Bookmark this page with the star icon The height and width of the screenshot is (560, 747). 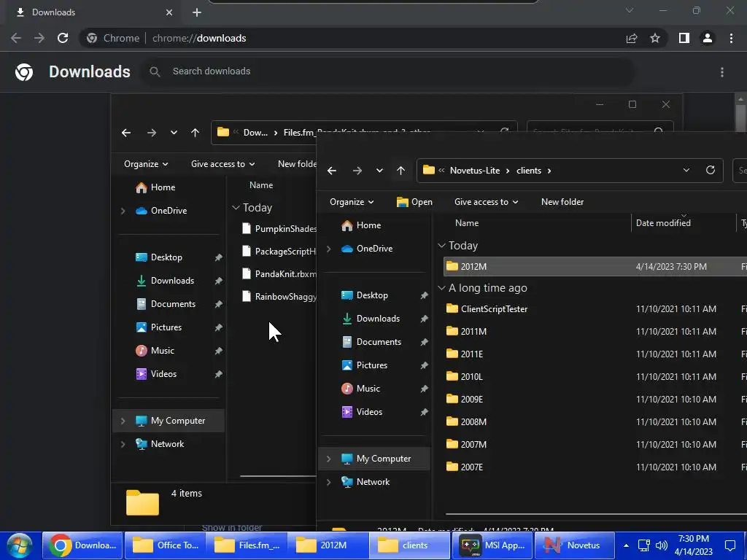655,38
